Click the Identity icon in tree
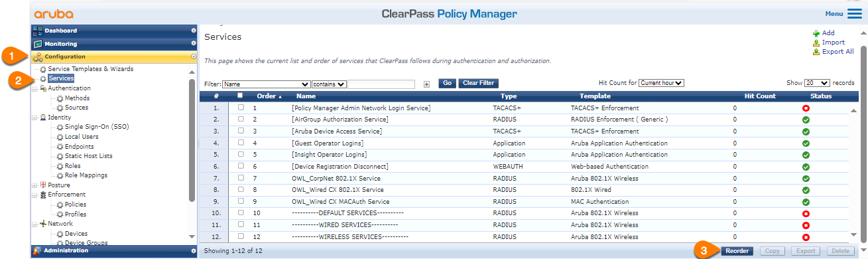The width and height of the screenshot is (868, 259). pos(44,118)
